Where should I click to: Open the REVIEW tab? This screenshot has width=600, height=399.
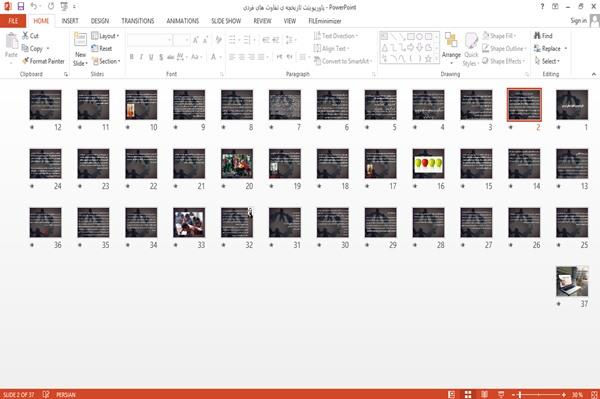262,21
